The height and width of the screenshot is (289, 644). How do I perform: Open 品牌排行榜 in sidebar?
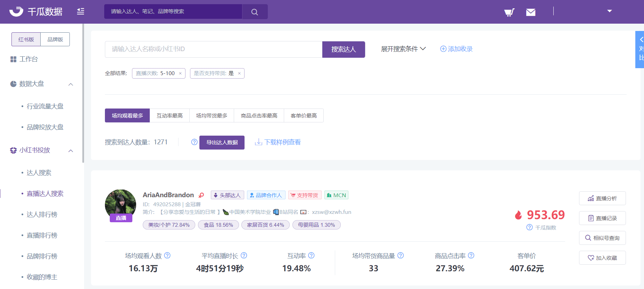coord(42,256)
